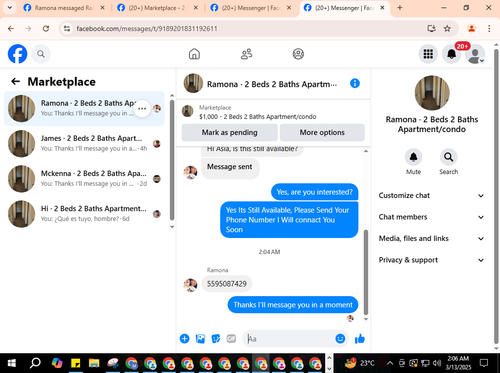Expand Privacy & support section
Viewport: 500px width, 373px height.
pyautogui.click(x=431, y=260)
